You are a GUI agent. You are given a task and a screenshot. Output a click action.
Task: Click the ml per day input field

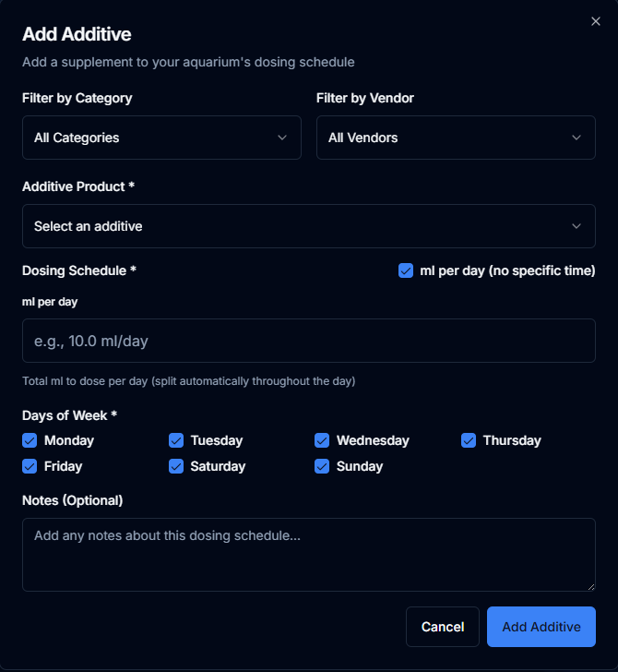click(308, 341)
